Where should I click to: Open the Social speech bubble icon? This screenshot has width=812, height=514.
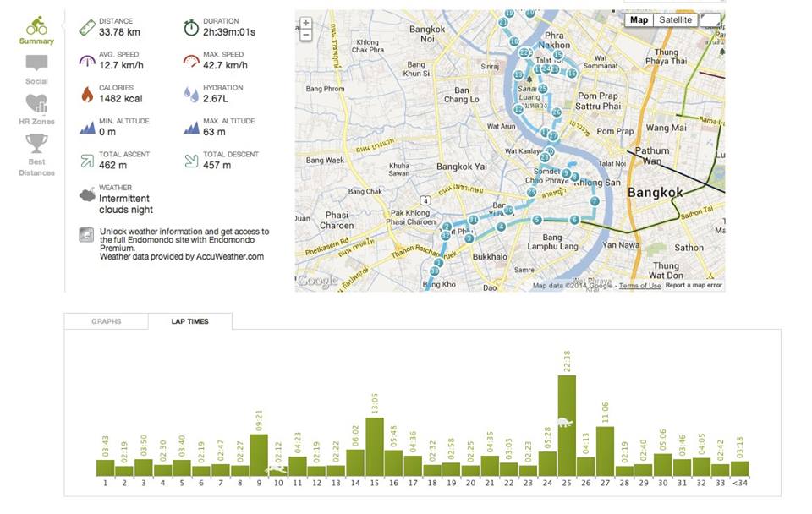coord(36,63)
